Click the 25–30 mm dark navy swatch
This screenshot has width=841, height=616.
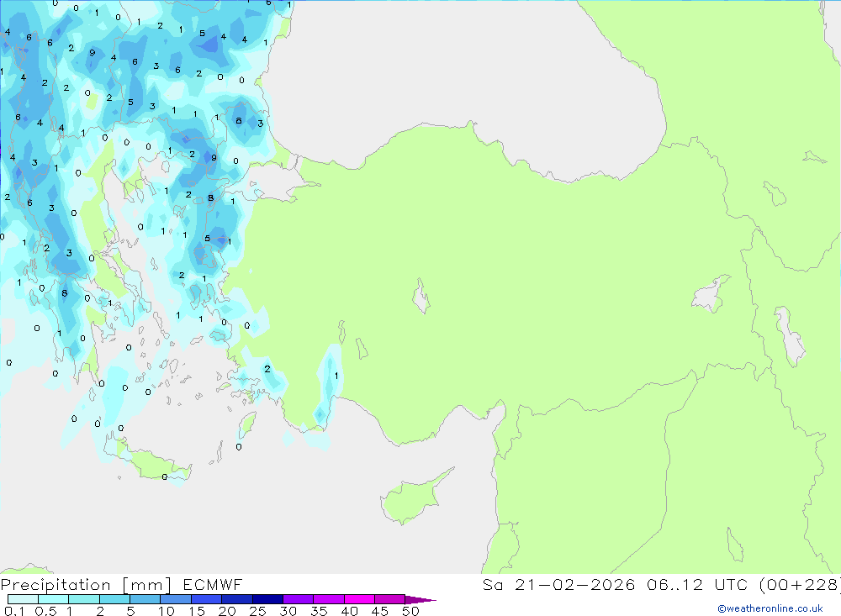coord(267,599)
